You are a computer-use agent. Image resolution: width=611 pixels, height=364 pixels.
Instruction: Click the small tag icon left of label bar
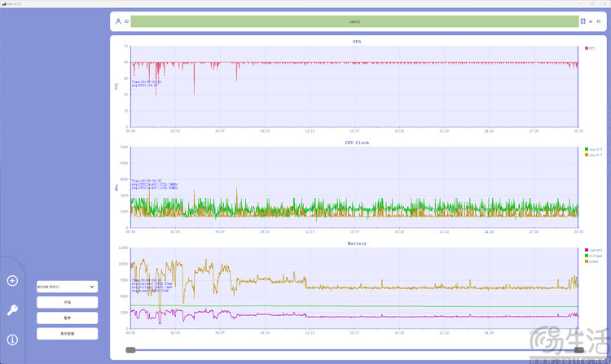126,21
